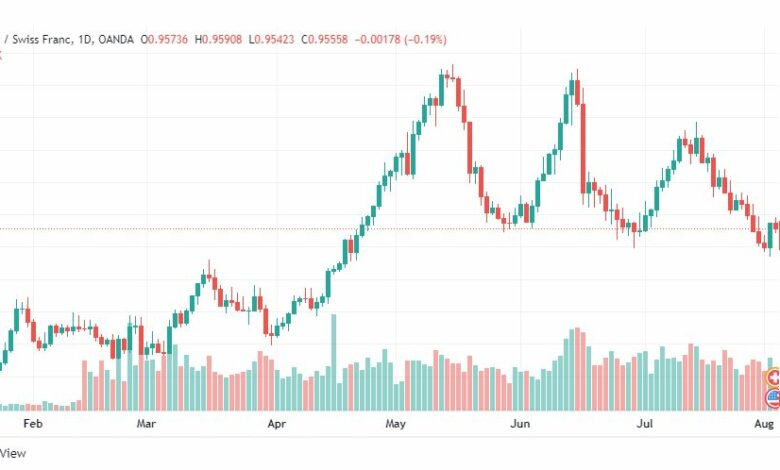The width and height of the screenshot is (780, 470).
Task: Click the Swiss Franc symbol title
Action: click(41, 39)
